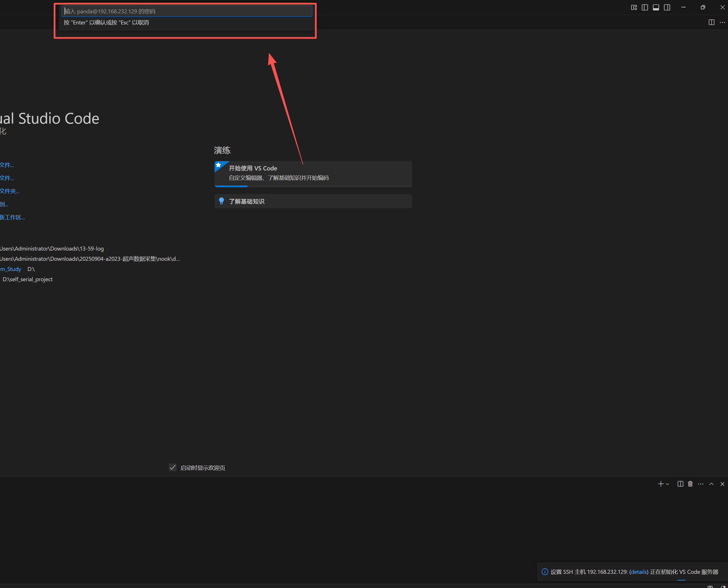
Task: Split the editor to the right
Action: coord(712,22)
